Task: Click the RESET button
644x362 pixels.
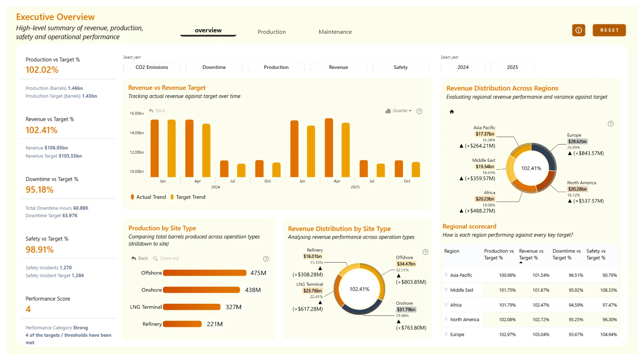Action: [x=609, y=30]
